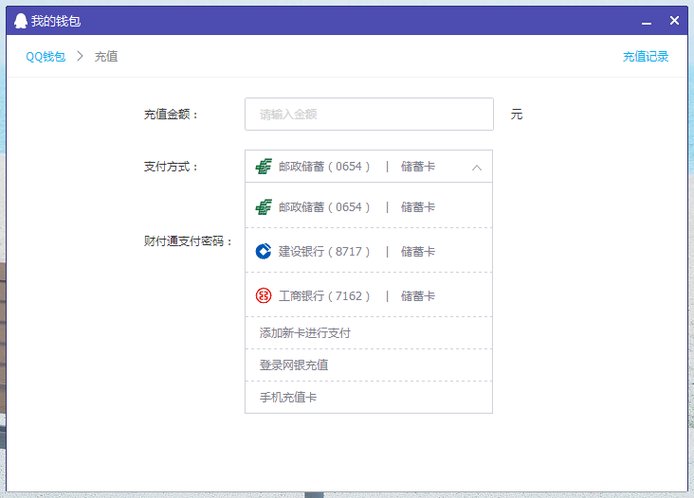The width and height of the screenshot is (694, 498).
Task: Choose 添加新卡进行支付 option
Action: tap(369, 333)
